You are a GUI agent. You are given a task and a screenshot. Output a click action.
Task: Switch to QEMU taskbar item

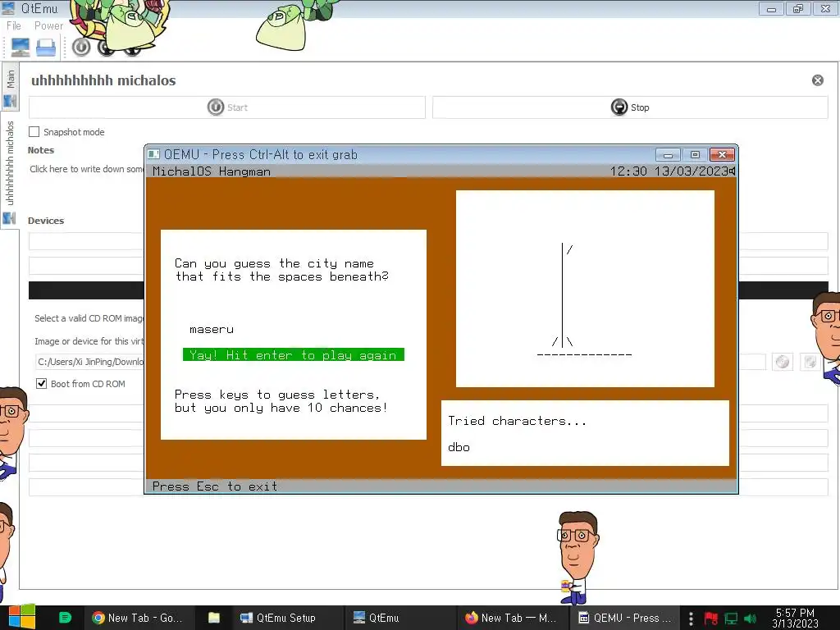[624, 618]
